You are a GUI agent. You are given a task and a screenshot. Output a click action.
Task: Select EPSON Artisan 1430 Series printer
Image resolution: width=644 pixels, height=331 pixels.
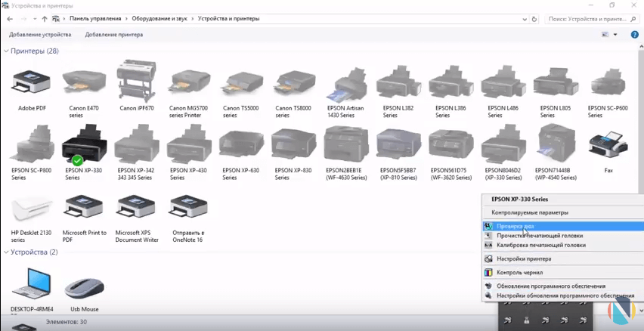point(346,84)
